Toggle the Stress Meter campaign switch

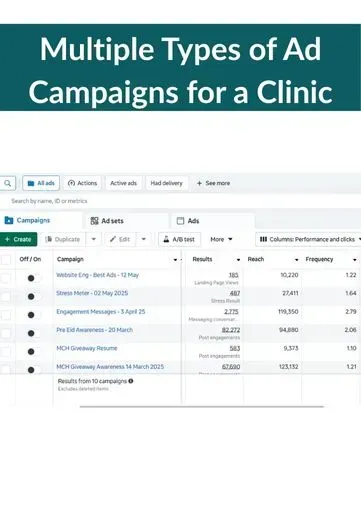click(34, 296)
